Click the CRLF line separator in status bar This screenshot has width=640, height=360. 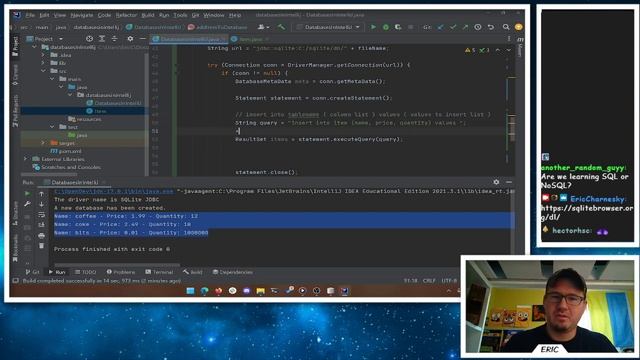click(x=429, y=281)
